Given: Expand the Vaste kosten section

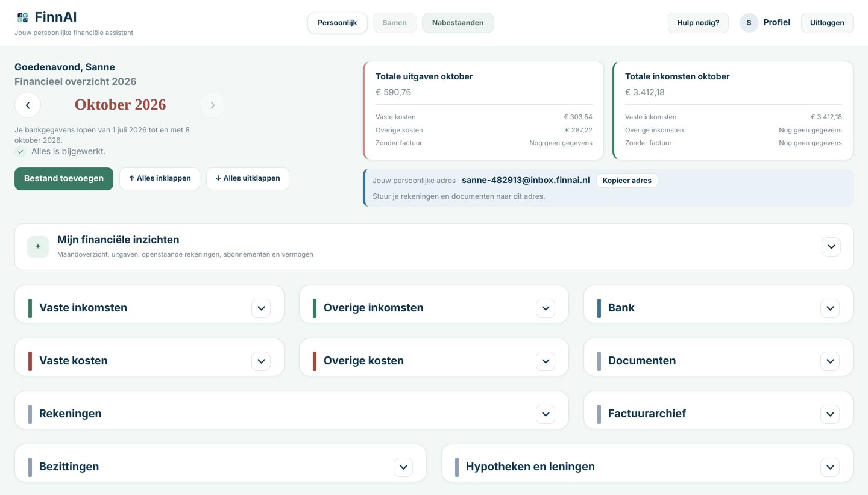Looking at the screenshot, I should [x=261, y=361].
